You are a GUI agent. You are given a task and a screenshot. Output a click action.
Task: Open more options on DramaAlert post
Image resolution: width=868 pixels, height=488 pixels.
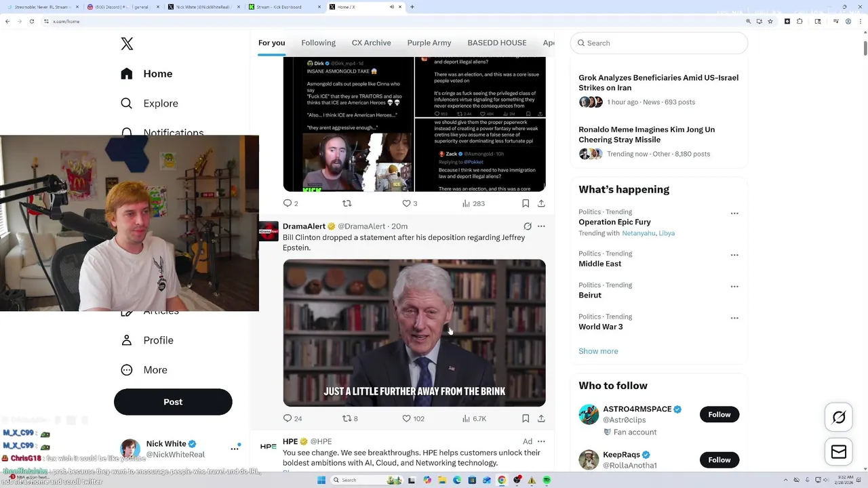541,226
